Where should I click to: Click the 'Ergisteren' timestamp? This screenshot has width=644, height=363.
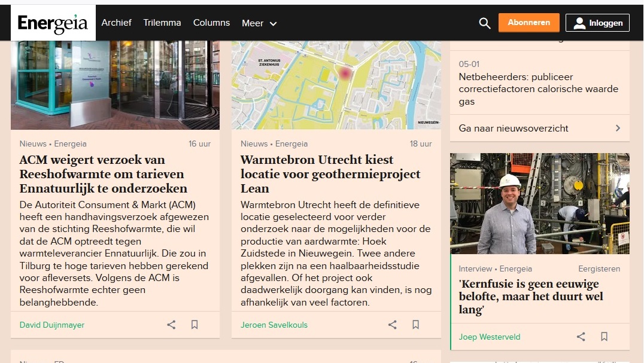(599, 269)
